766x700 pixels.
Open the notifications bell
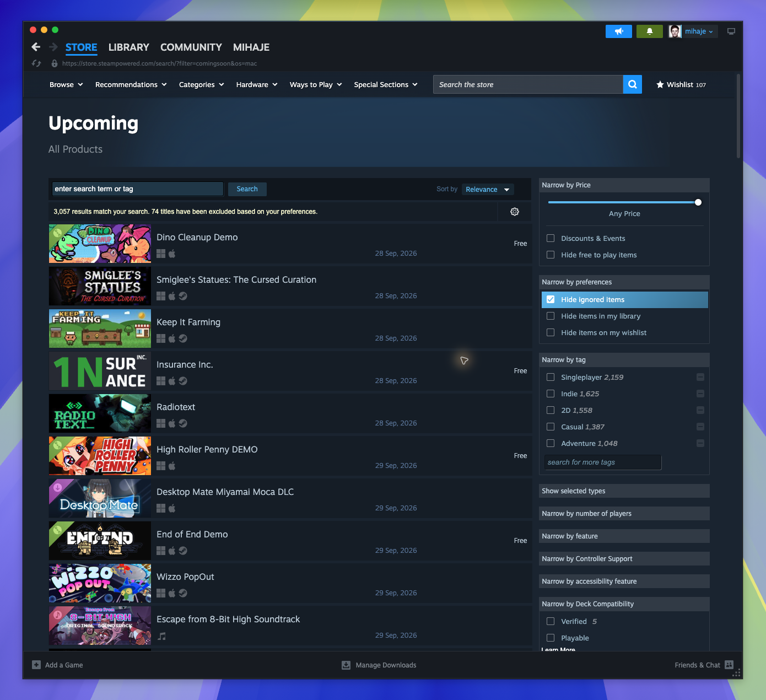(x=650, y=31)
